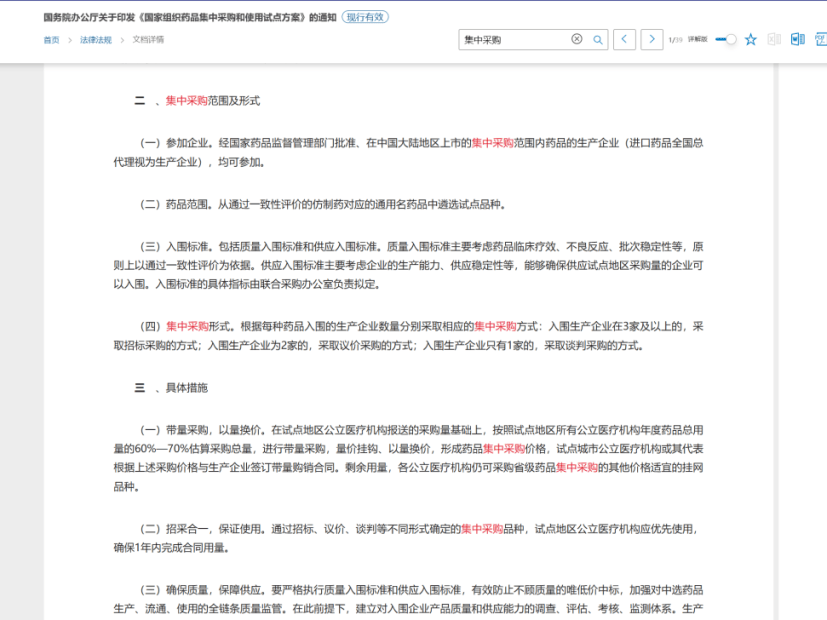Click red 集中采购 in (四) 集中采购形式
Screen dimensions: 827x620
tap(187, 326)
